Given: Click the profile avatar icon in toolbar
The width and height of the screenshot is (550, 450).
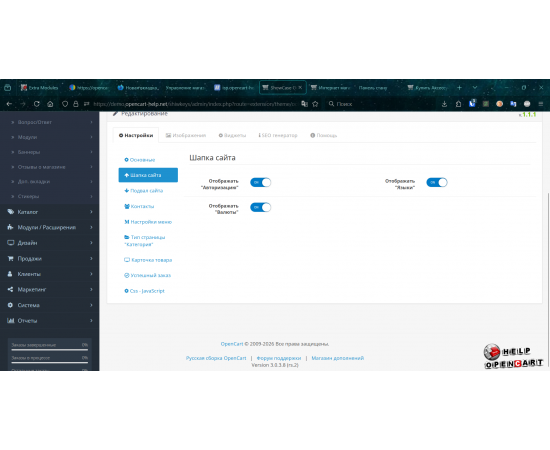Looking at the screenshot, I should click(527, 104).
